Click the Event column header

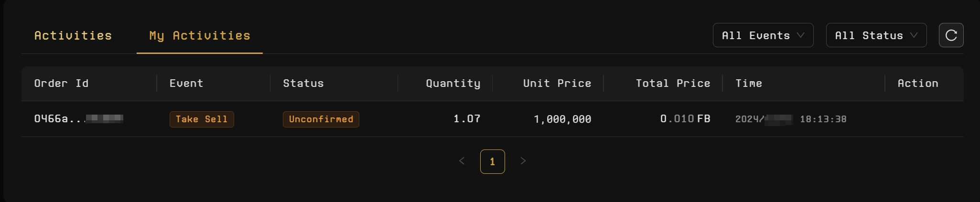(186, 84)
